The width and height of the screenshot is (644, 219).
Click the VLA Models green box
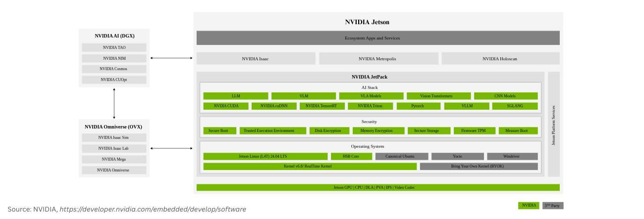point(371,96)
